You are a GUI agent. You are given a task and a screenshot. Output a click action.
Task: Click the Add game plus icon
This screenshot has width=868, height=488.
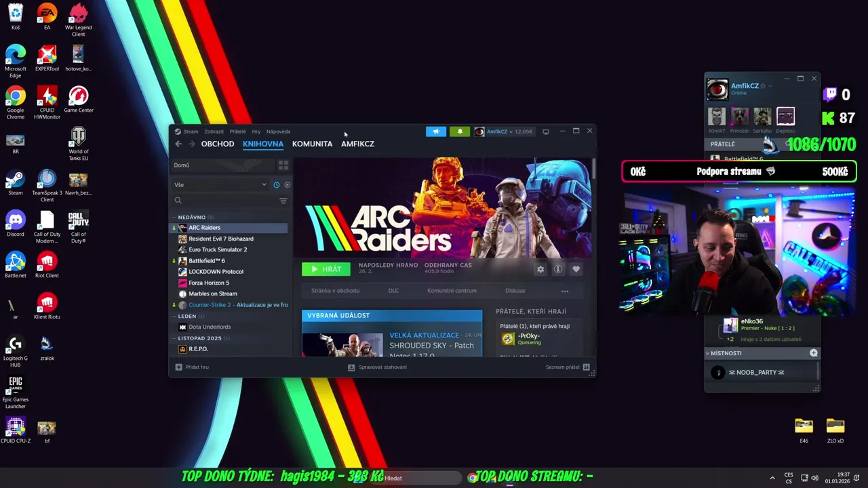[179, 367]
